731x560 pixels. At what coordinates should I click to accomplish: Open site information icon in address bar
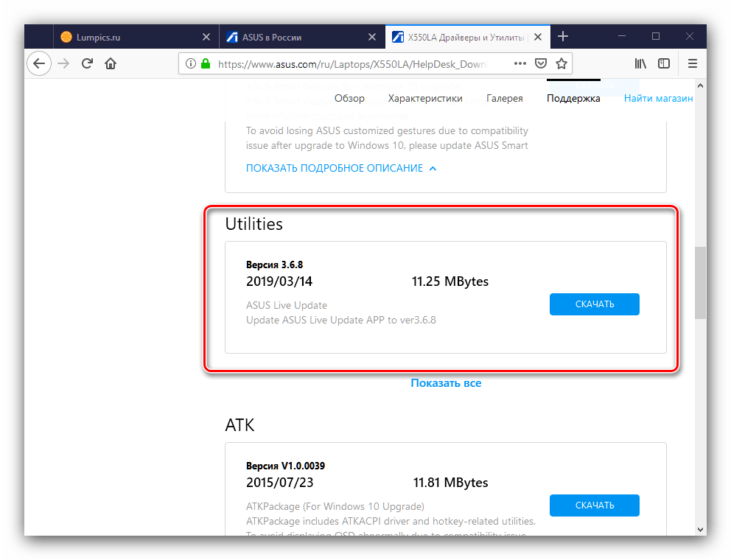[191, 64]
